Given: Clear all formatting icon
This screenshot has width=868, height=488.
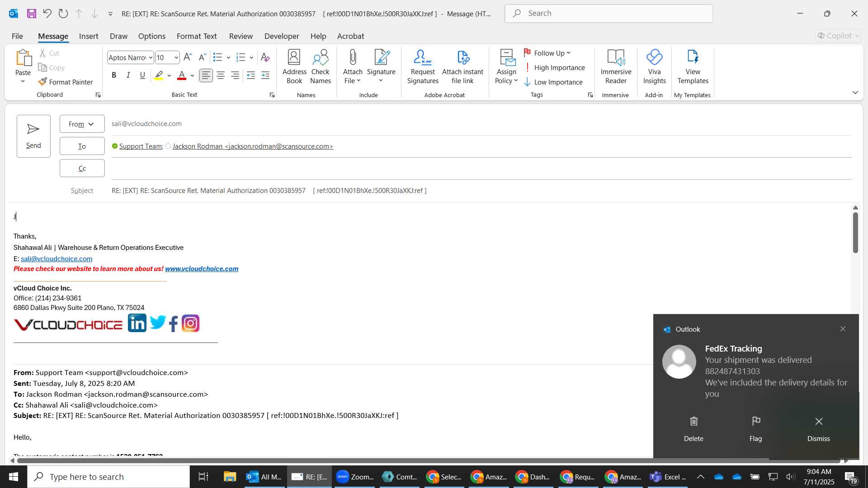Looking at the screenshot, I should 265,57.
